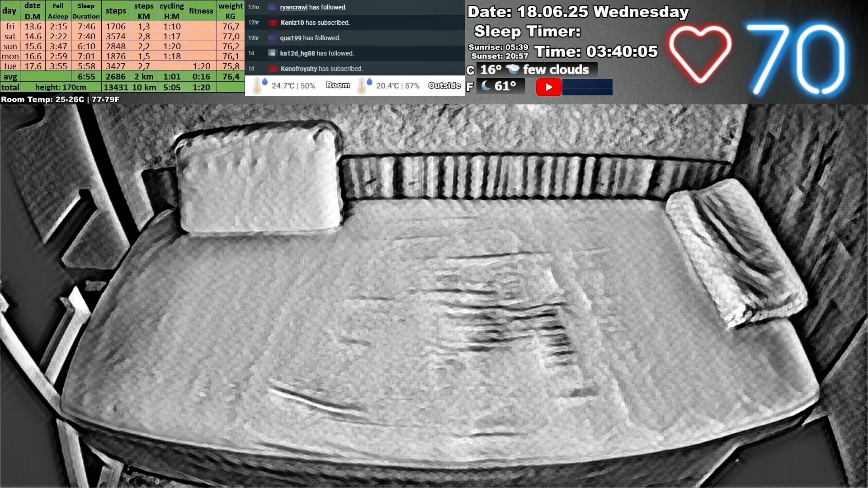
Task: Click avg weight cell '76,4'
Action: click(231, 76)
